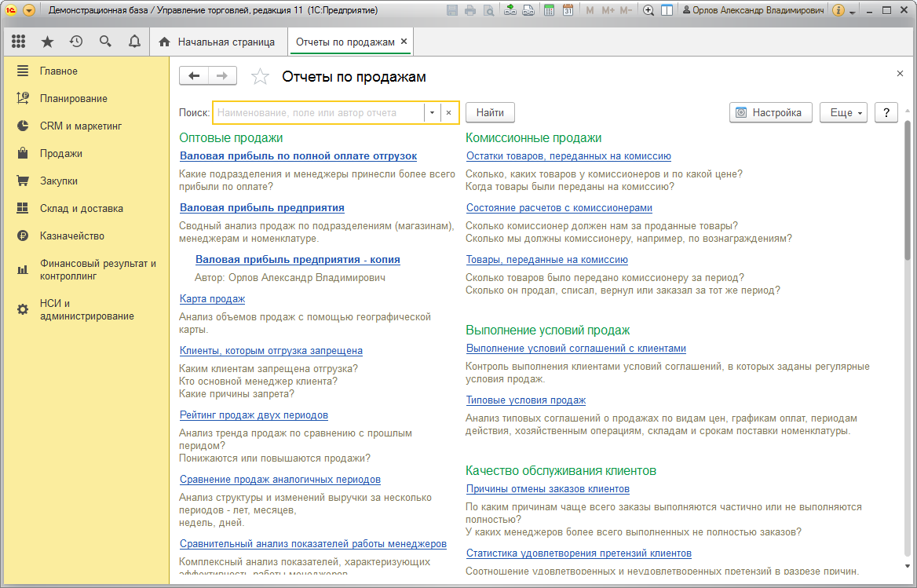
Task: Click the yellow info icon in title bar
Action: coord(838,10)
